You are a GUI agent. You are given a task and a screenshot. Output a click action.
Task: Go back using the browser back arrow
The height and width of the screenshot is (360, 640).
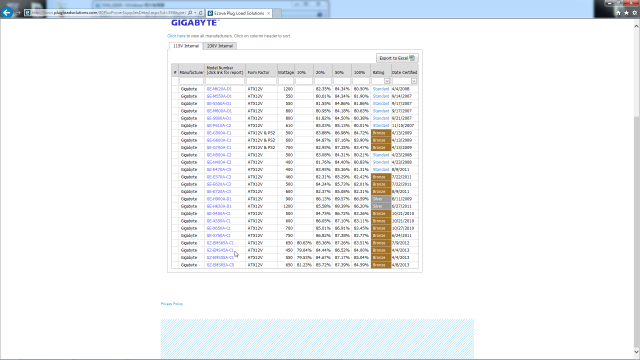pos(7,13)
